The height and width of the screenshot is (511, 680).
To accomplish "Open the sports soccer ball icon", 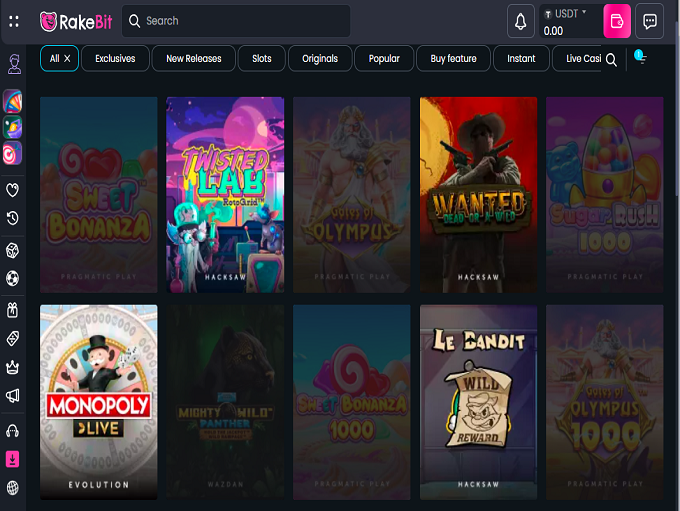I will pos(13,279).
